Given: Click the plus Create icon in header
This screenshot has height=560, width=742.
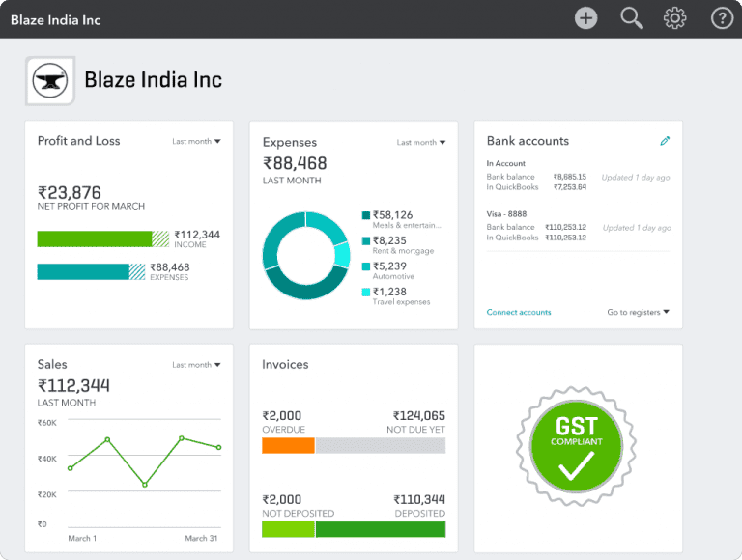Looking at the screenshot, I should coord(585,18).
